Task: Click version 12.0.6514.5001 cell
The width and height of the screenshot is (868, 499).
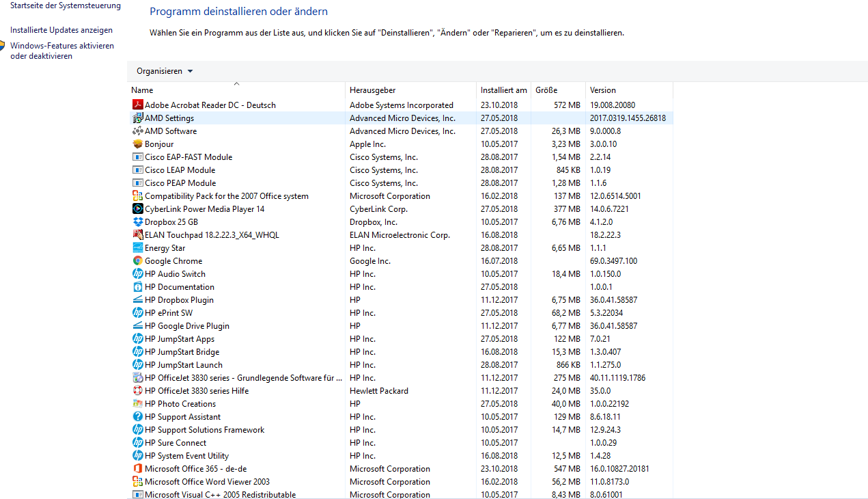Action: [615, 196]
